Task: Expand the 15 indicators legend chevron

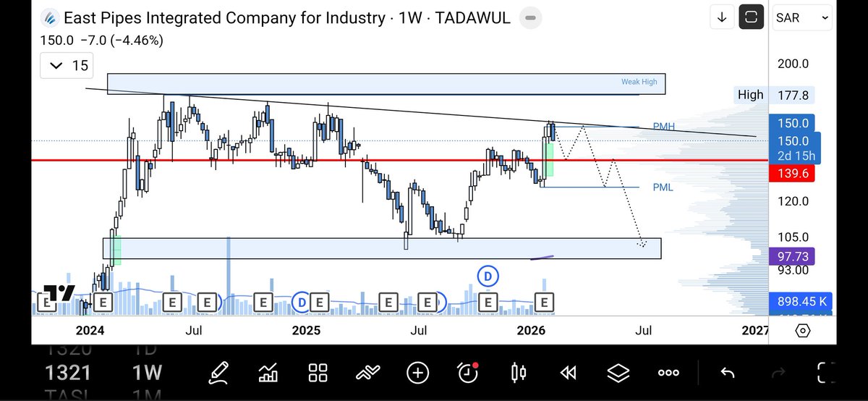Action: pyautogui.click(x=65, y=66)
